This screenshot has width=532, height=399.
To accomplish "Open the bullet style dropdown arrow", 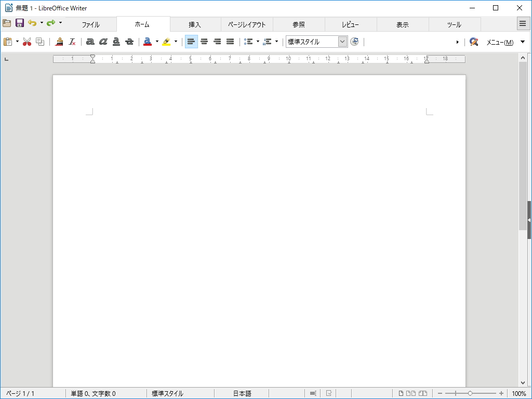I will click(x=258, y=42).
